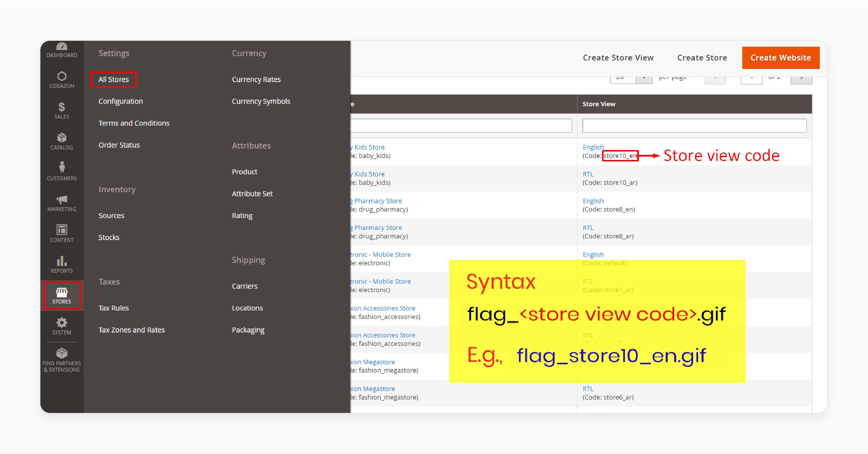Screen dimensions: 868x454
Task: Open Mobile Store link in the row below the default code row
Action: coord(381,281)
